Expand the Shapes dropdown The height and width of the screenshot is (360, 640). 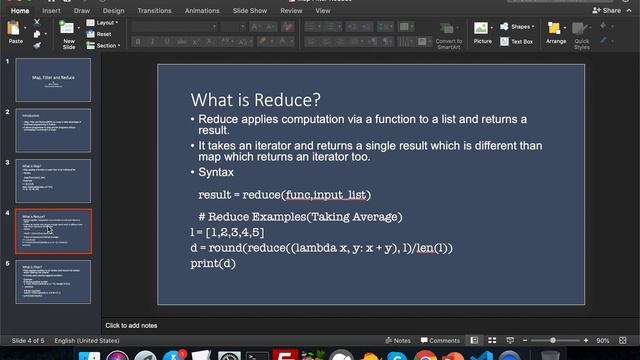pyautogui.click(x=517, y=27)
